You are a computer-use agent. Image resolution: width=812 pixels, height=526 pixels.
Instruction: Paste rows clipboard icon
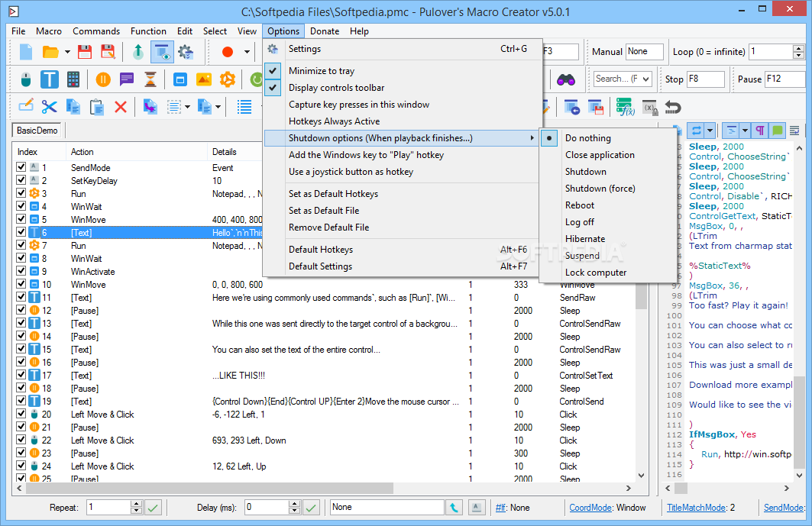[x=97, y=107]
